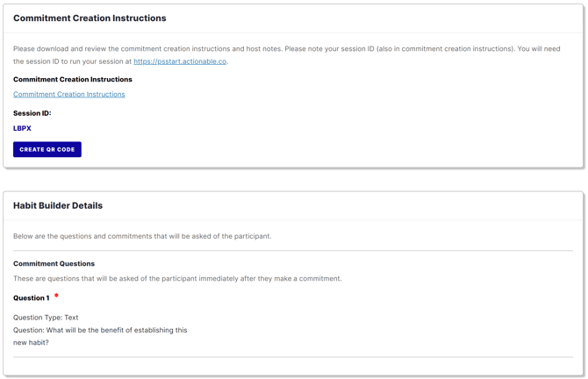Click the divider line below Question 1
The width and height of the screenshot is (588, 379).
293,357
